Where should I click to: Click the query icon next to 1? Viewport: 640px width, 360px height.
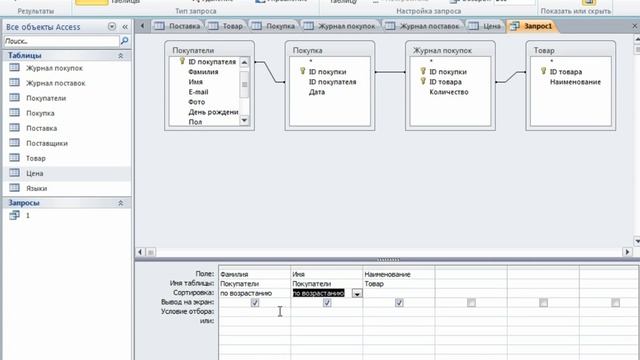tap(14, 215)
